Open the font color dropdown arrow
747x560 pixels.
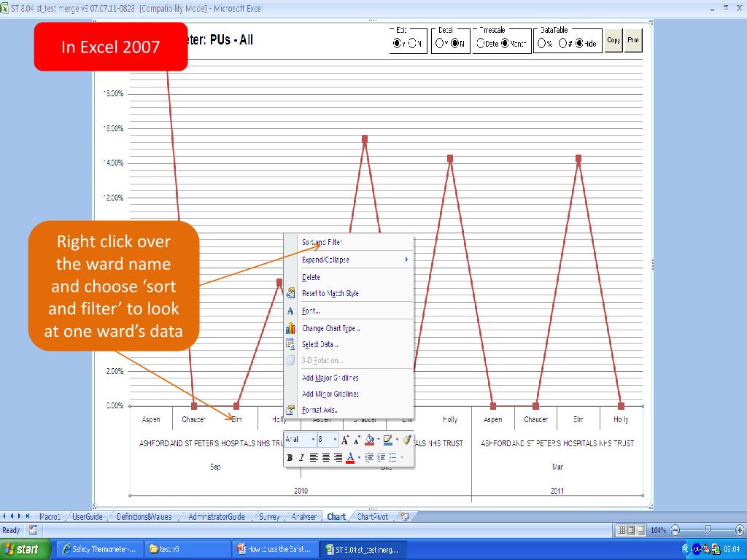359,458
